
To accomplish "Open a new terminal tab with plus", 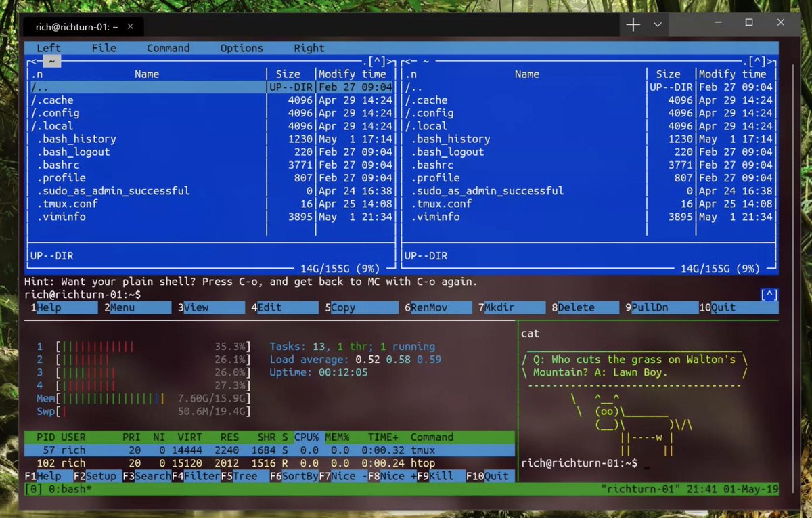I will coord(633,24).
